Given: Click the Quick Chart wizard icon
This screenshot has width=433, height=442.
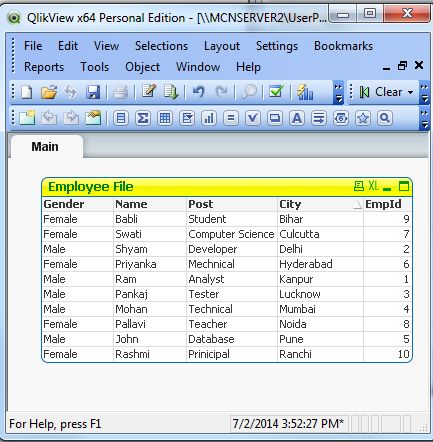Looking at the screenshot, I should (305, 92).
